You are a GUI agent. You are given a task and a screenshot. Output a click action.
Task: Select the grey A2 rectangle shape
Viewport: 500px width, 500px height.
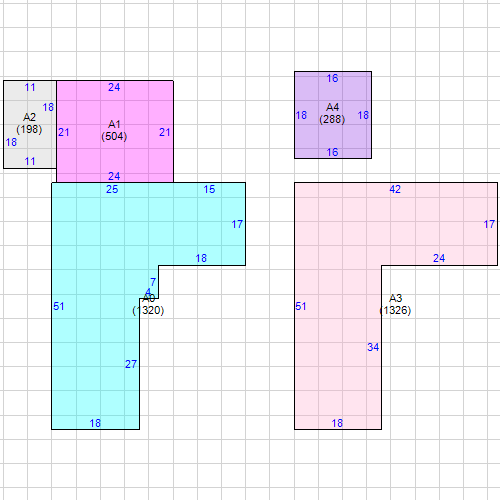[30, 124]
